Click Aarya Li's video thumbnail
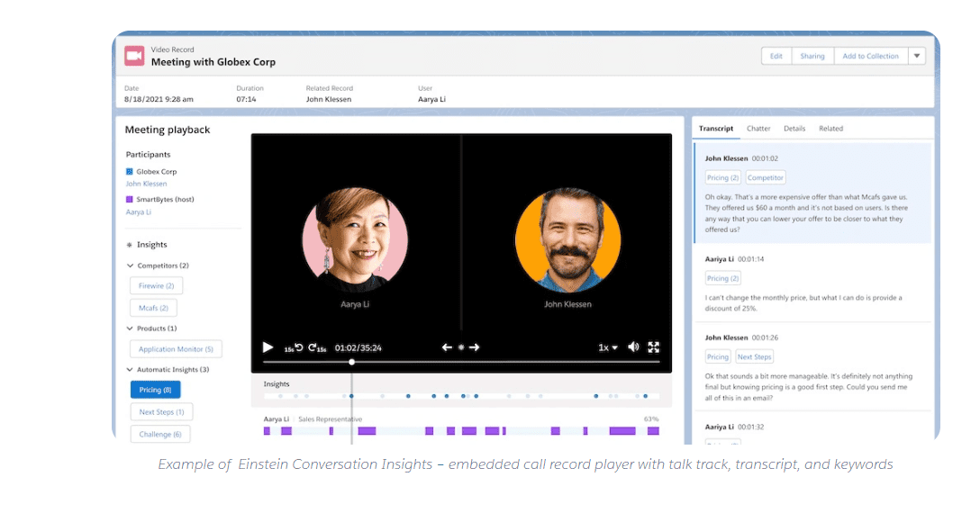This screenshot has height=522, width=980. [355, 240]
